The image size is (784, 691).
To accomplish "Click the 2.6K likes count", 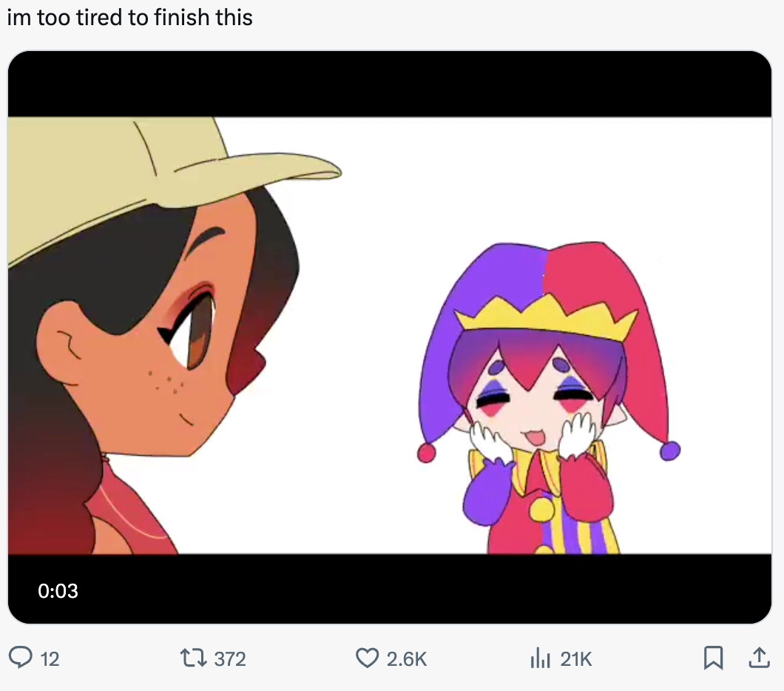I will [x=407, y=658].
